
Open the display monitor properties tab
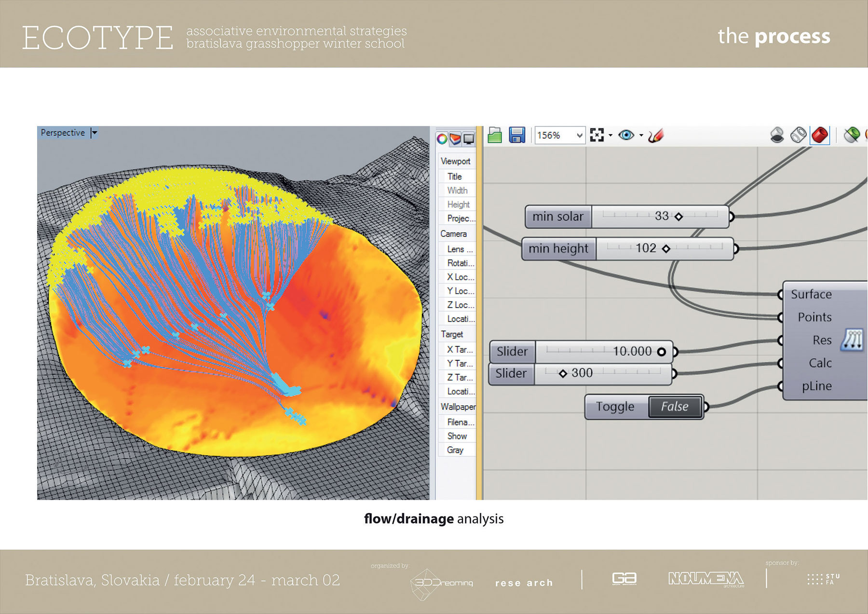click(x=469, y=139)
